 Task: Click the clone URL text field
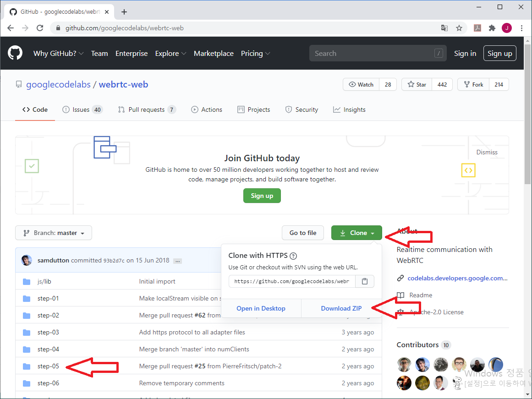292,281
